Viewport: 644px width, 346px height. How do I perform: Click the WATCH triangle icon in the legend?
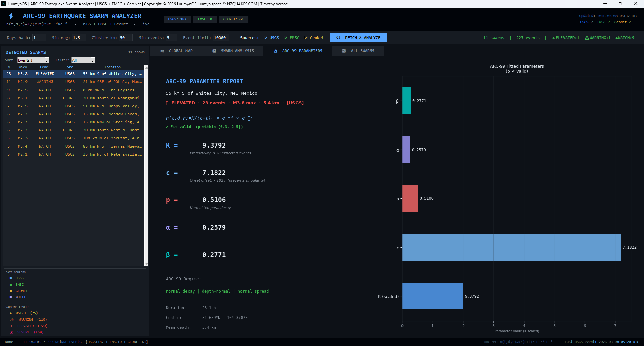[11, 313]
